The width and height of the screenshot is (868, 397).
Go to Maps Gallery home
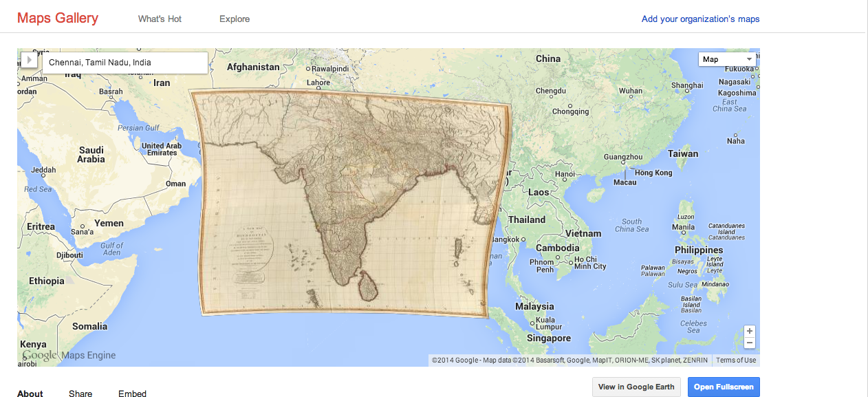(58, 19)
